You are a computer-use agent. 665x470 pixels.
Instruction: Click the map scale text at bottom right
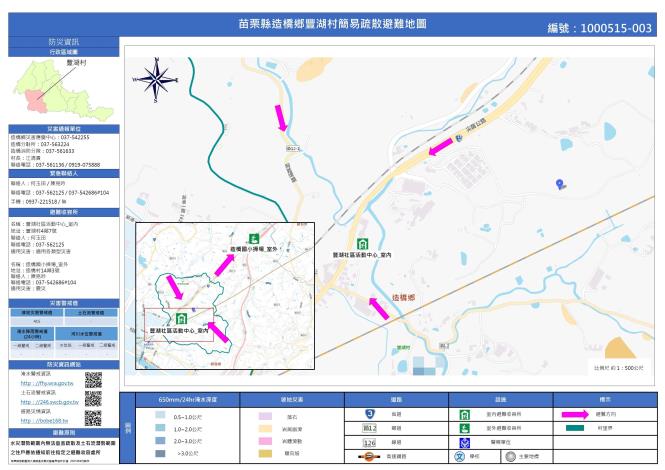(x=618, y=368)
